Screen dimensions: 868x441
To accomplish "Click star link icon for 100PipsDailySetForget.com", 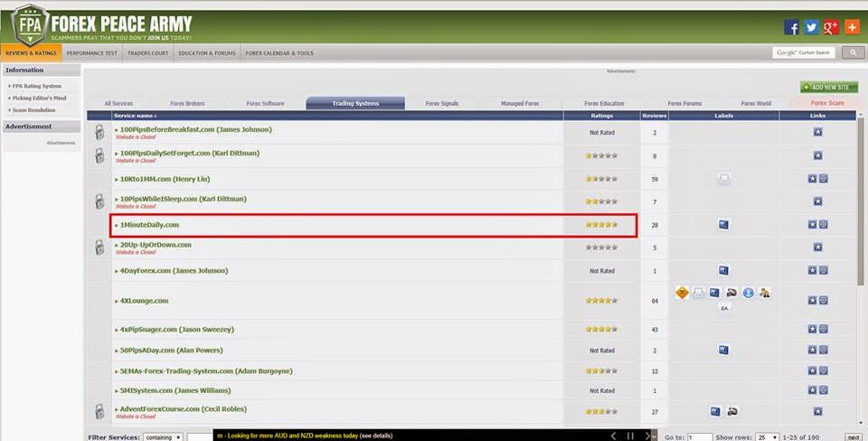I will pos(817,155).
